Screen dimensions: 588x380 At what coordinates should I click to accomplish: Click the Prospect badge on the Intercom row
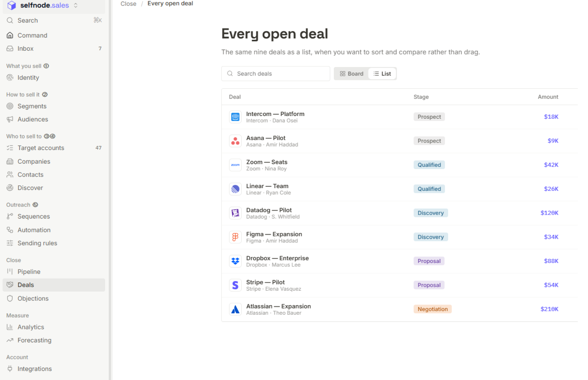(429, 117)
